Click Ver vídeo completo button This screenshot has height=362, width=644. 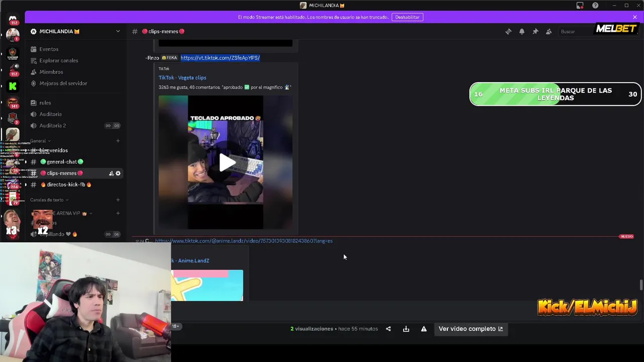pyautogui.click(x=471, y=329)
